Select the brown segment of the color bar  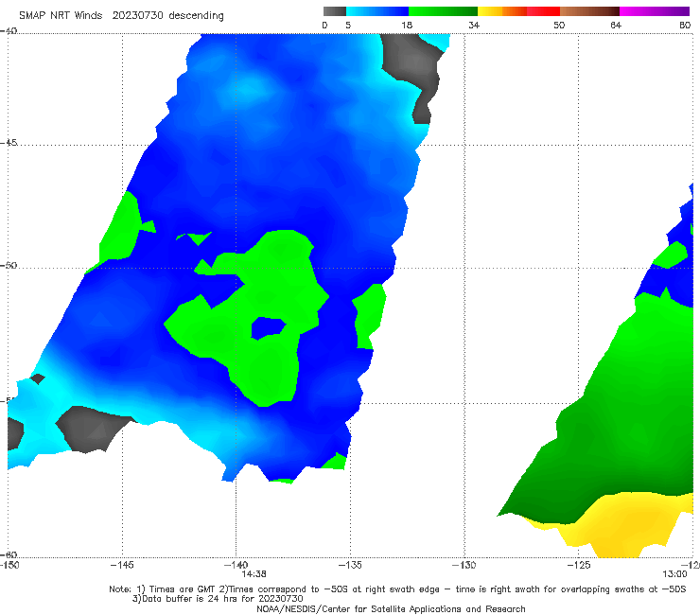pos(589,11)
